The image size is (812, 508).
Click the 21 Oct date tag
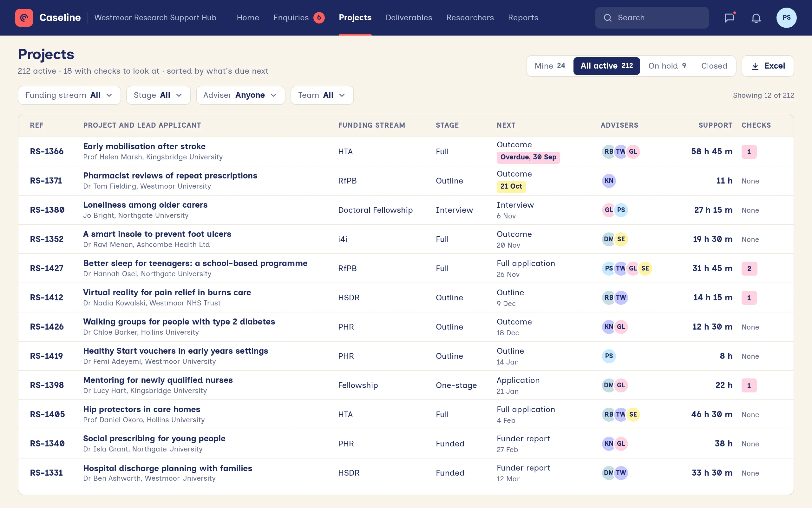[x=511, y=186]
